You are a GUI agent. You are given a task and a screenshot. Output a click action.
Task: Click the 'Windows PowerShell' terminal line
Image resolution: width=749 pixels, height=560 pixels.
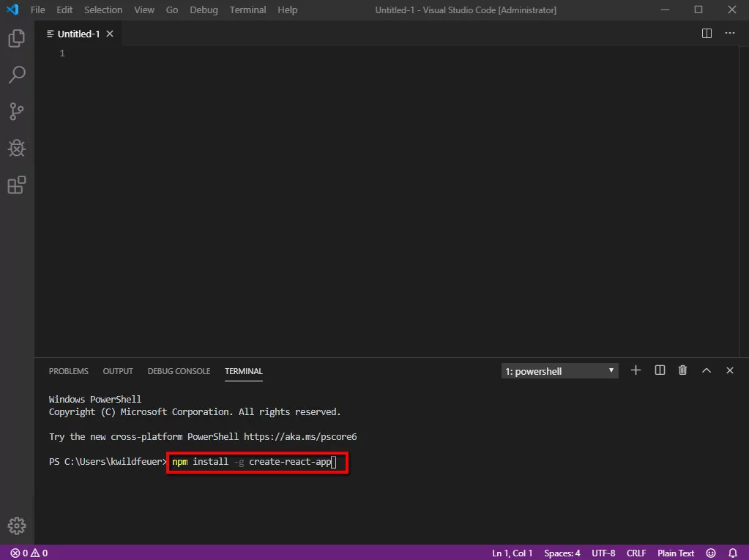pos(95,399)
